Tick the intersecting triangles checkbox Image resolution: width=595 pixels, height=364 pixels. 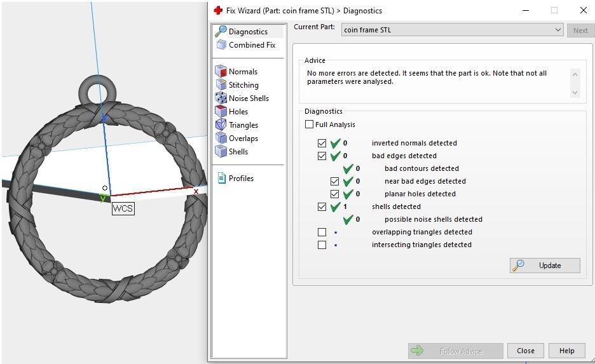tap(322, 245)
